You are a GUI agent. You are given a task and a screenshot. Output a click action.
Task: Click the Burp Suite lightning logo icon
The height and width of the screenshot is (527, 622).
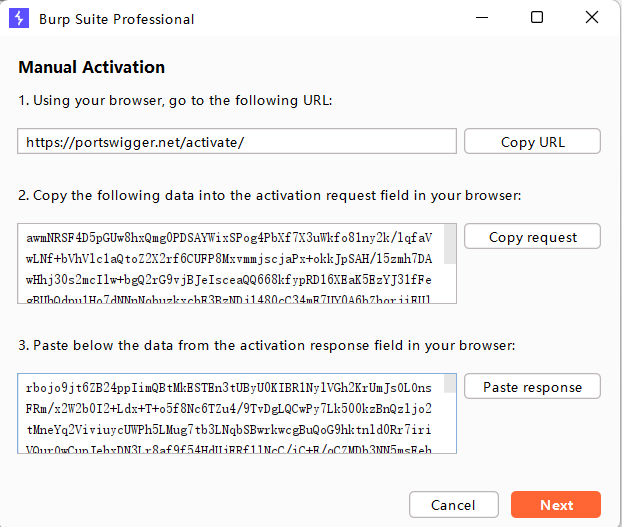(x=19, y=19)
